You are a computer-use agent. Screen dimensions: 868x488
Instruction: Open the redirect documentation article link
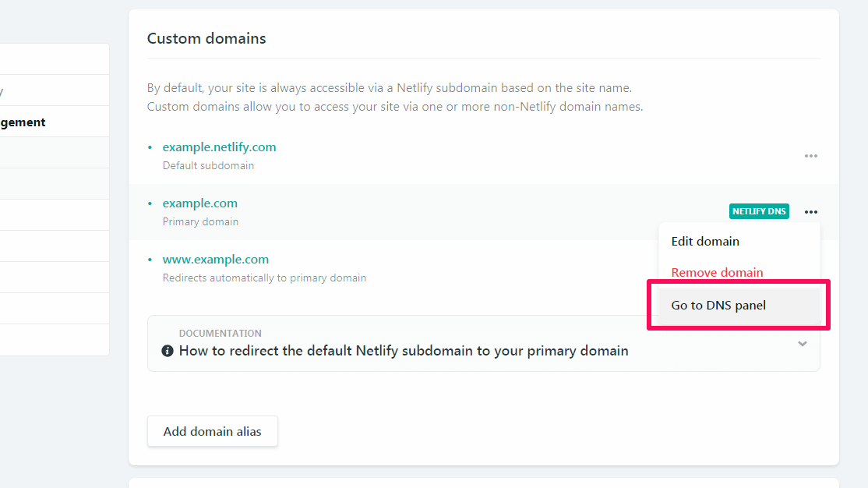pos(403,351)
